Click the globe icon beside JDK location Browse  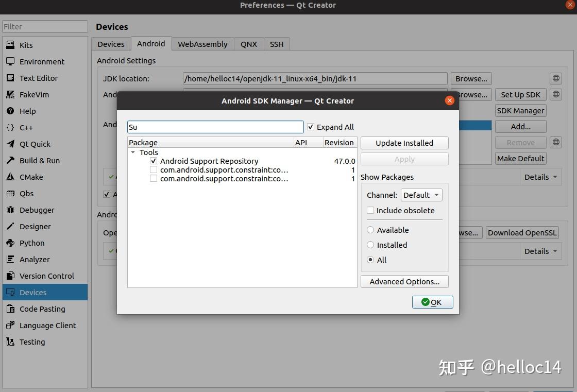555,78
